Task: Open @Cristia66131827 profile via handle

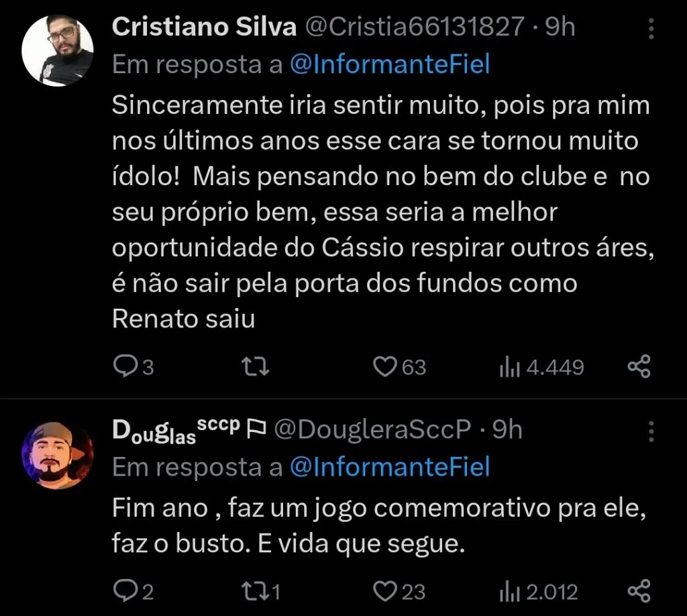Action: click(x=415, y=27)
